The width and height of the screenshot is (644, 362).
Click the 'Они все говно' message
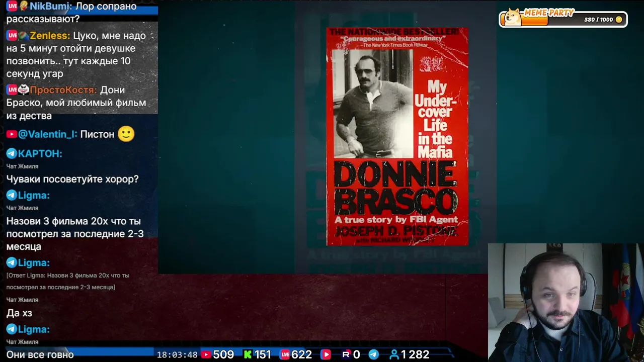click(40, 354)
